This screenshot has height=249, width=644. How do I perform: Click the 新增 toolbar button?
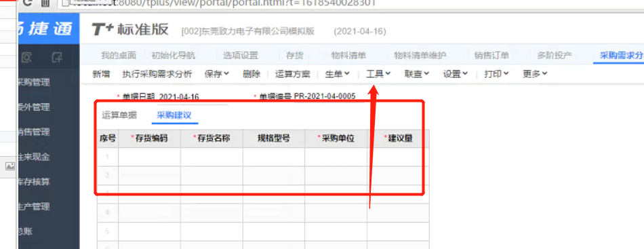[101, 74]
